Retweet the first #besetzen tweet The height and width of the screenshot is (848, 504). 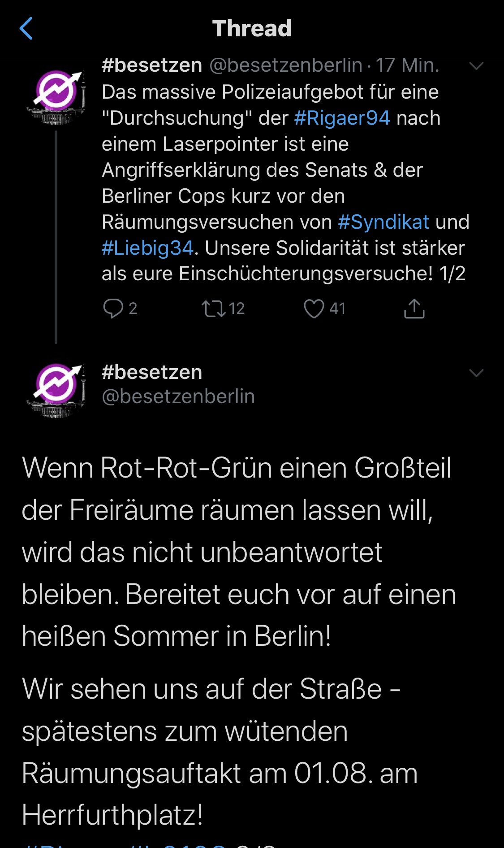point(214,309)
